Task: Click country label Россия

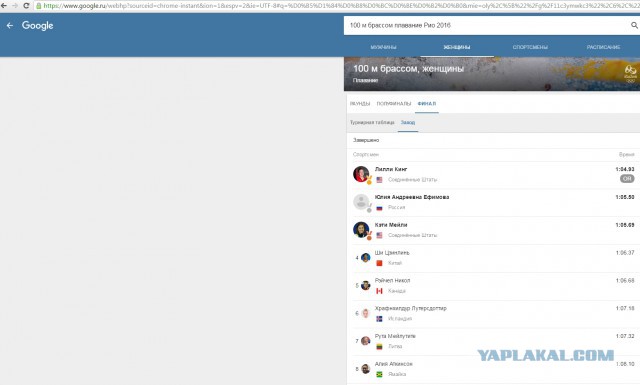Action: click(396, 207)
